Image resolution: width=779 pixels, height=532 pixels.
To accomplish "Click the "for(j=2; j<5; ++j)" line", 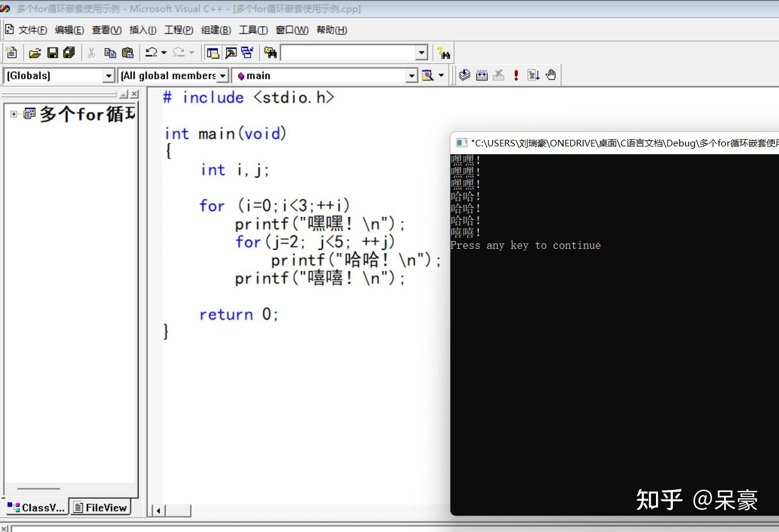I will pos(315,242).
